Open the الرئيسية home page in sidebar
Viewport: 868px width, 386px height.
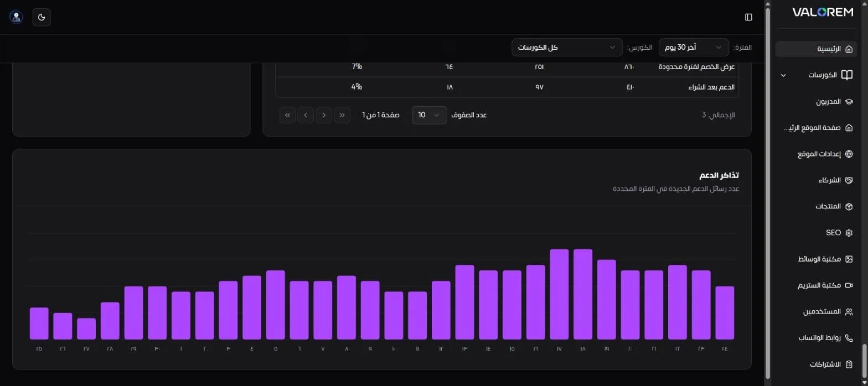click(816, 49)
